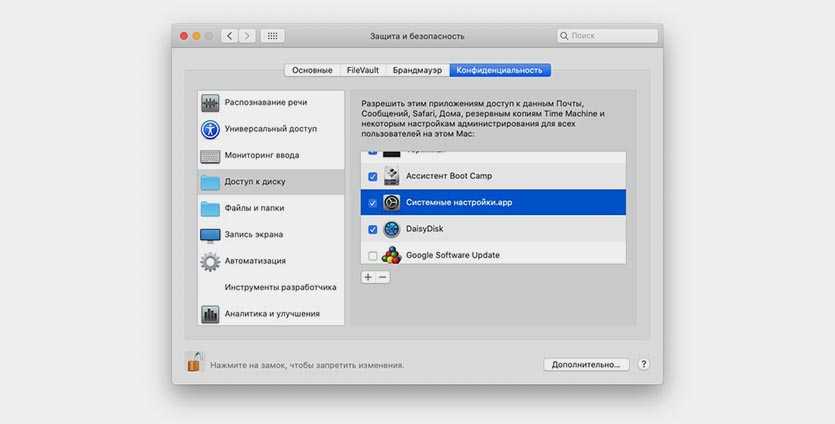
Task: Open Аналитика и улучшения chart icon
Action: click(x=210, y=314)
